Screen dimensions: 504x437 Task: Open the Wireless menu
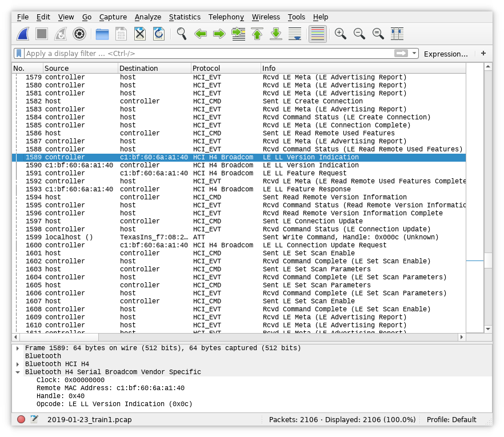pyautogui.click(x=266, y=17)
